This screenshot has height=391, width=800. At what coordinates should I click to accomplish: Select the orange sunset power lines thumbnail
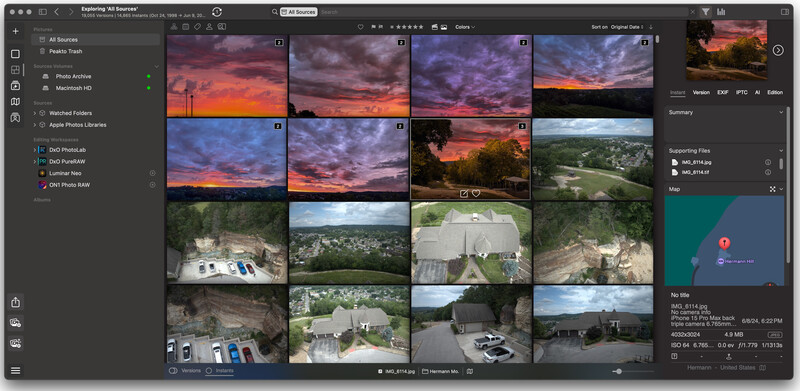[x=227, y=76]
